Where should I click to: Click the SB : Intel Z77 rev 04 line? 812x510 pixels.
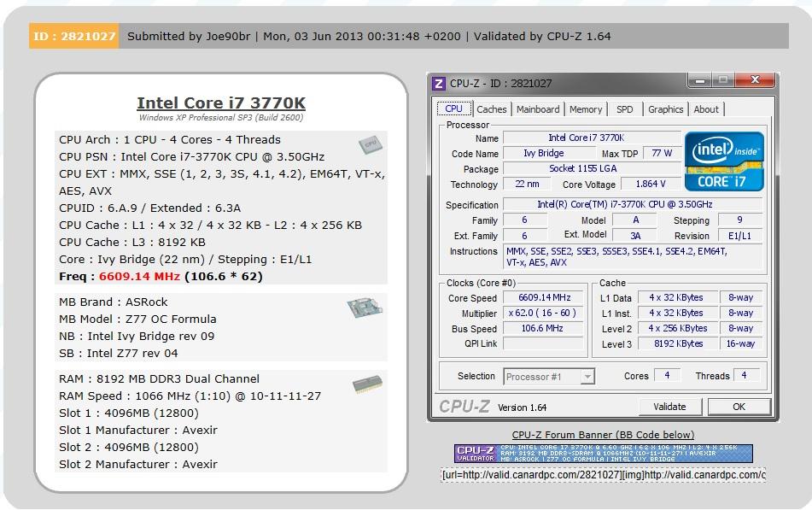[x=118, y=354]
